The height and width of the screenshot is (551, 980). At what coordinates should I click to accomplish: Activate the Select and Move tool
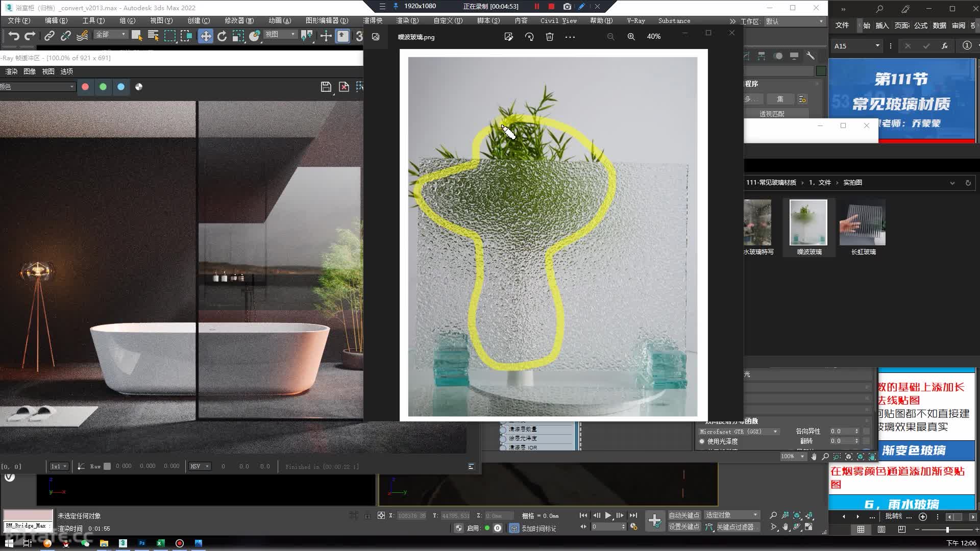pyautogui.click(x=206, y=36)
